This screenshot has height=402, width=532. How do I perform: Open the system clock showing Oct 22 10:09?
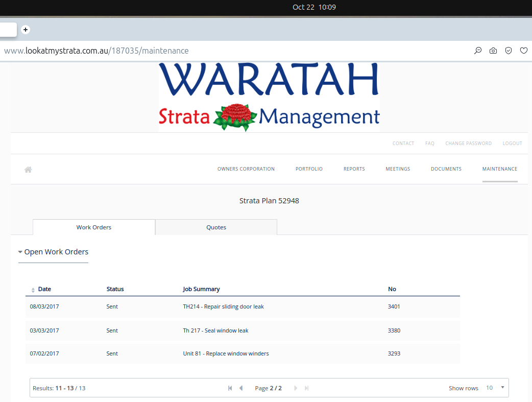tap(314, 7)
